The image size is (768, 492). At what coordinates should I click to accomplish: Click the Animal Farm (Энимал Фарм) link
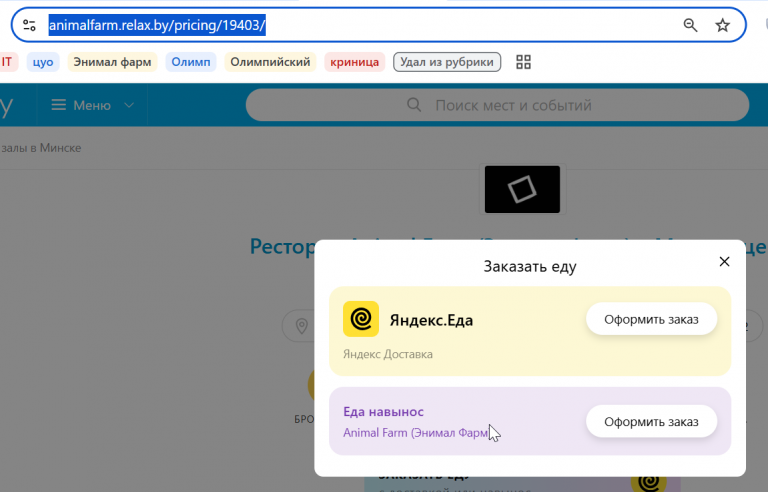coord(415,433)
